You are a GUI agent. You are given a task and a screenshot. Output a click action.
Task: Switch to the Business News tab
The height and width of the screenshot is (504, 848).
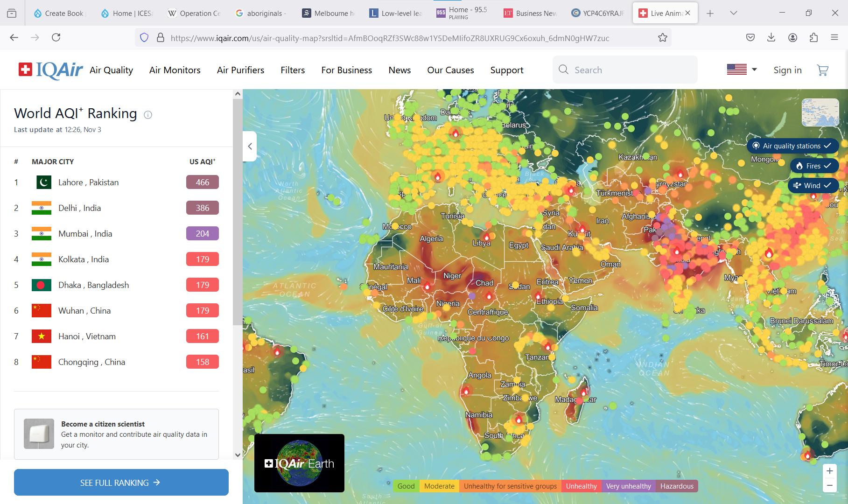531,13
